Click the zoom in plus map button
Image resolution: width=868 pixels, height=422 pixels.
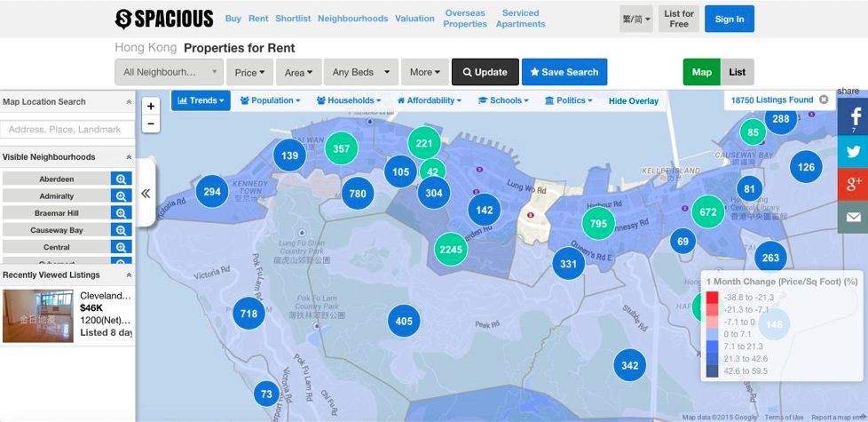tap(151, 106)
